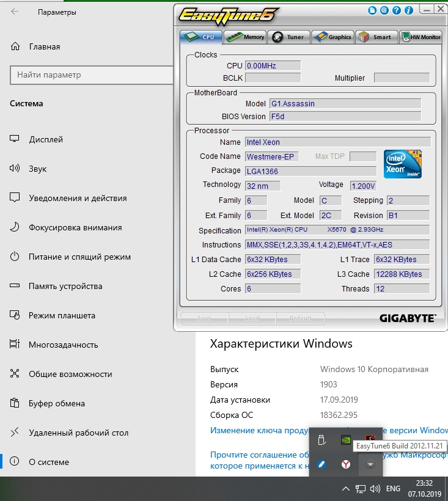The width and height of the screenshot is (448, 501).
Task: Go back with Settings arrow
Action: pos(15,12)
